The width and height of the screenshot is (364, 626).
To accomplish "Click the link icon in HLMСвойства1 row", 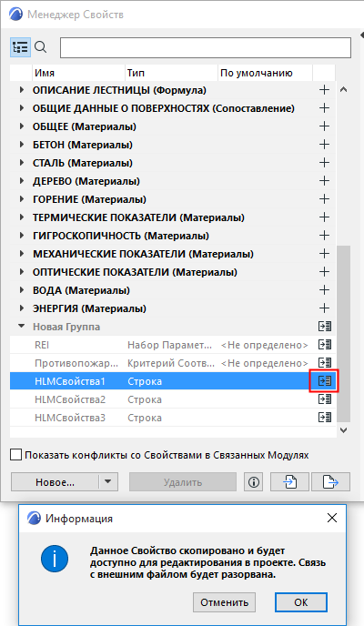I will (x=325, y=381).
